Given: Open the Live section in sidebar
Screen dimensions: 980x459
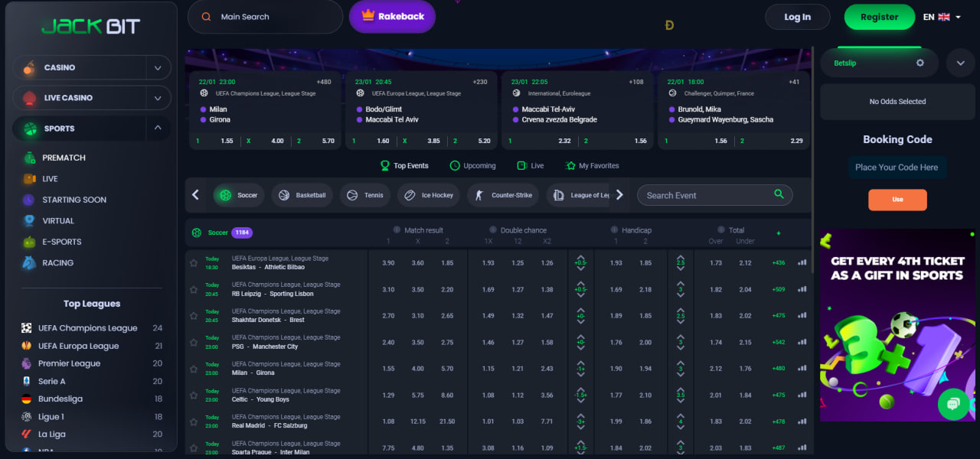Looking at the screenshot, I should point(51,178).
